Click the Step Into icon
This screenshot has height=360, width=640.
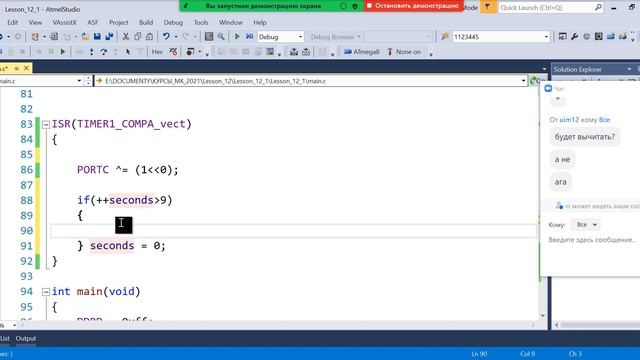point(91,52)
